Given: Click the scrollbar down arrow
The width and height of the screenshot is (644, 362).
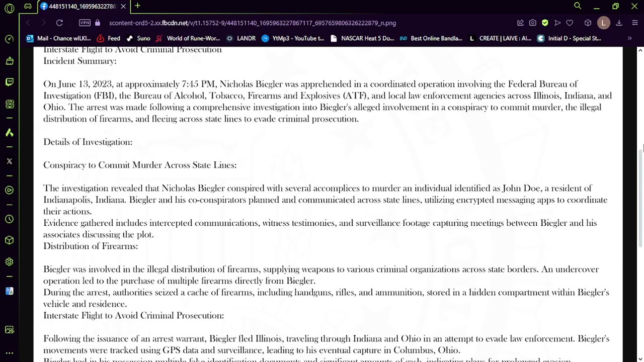Looking at the screenshot, I should point(640,358).
